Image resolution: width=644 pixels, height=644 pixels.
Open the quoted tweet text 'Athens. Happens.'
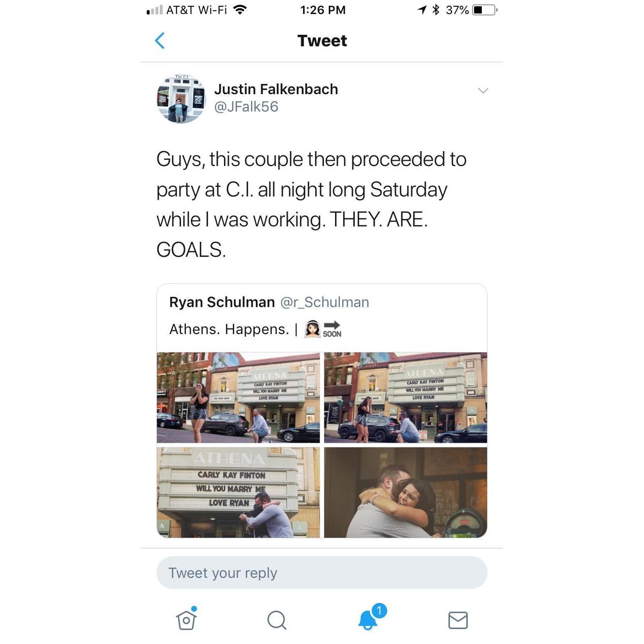pyautogui.click(x=229, y=329)
